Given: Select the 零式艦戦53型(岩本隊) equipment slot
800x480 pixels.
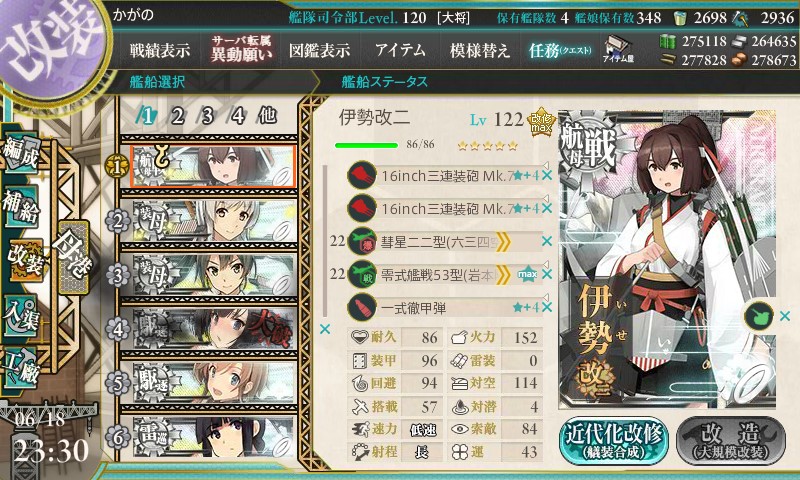Looking at the screenshot, I should tap(444, 274).
